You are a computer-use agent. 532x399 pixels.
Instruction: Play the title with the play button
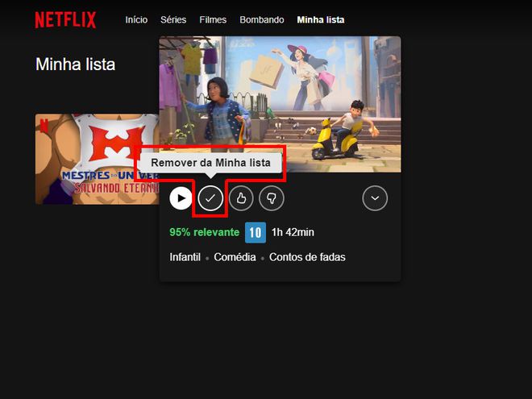pyautogui.click(x=181, y=198)
